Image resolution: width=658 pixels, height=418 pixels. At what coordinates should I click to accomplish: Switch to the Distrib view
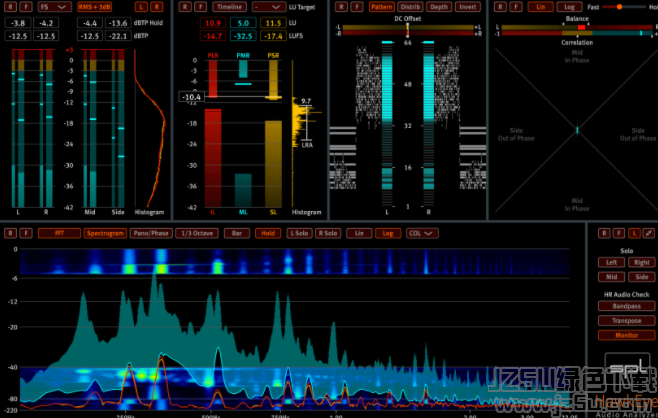pyautogui.click(x=410, y=7)
